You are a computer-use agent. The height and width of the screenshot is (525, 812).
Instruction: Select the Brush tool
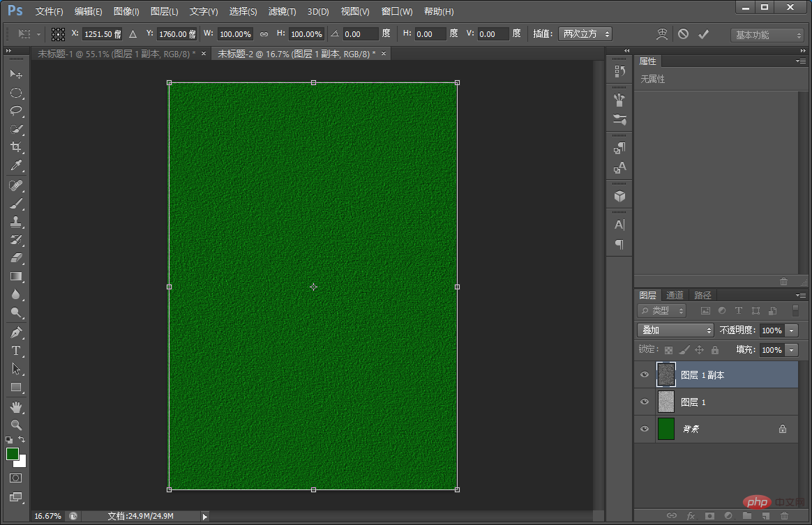tap(16, 204)
